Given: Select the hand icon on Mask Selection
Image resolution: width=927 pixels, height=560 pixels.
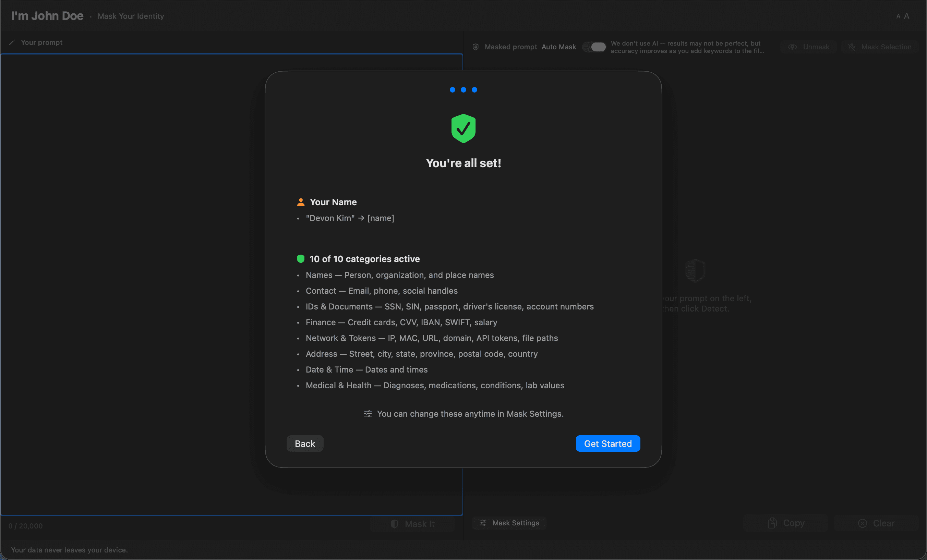Looking at the screenshot, I should [851, 47].
